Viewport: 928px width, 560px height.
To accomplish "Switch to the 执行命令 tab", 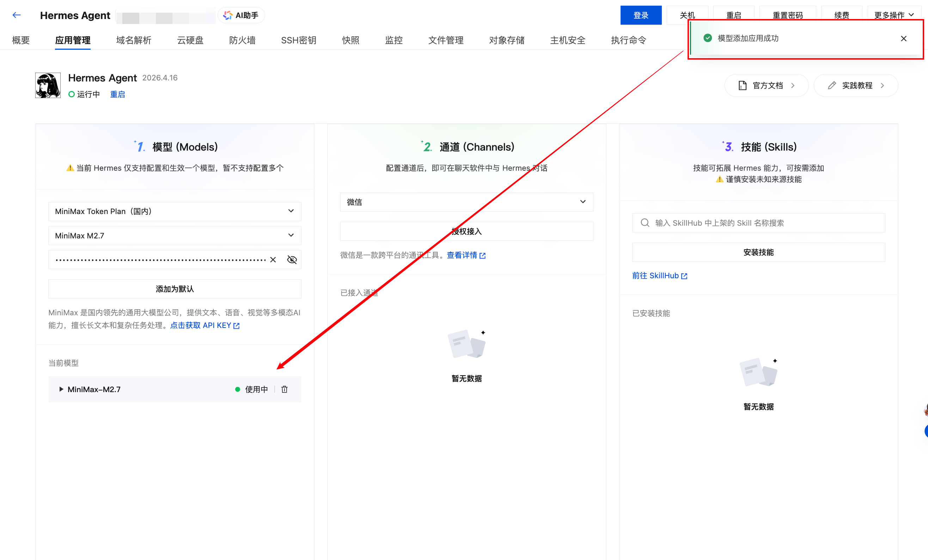I will (x=629, y=40).
